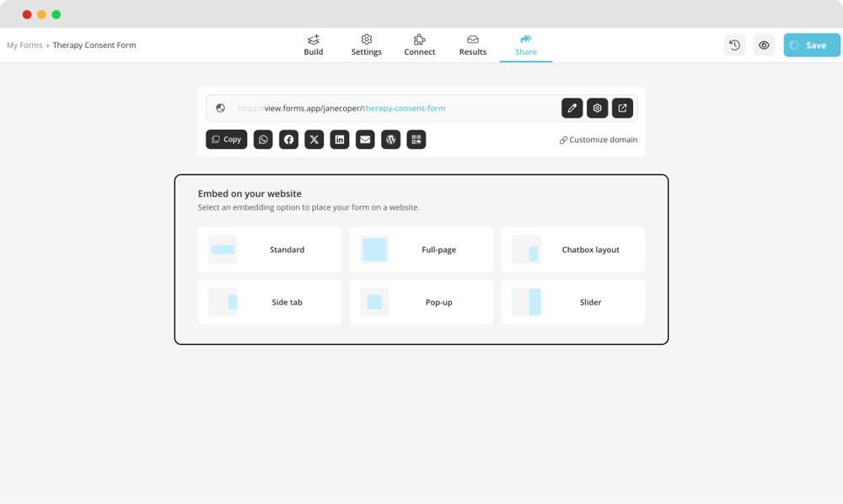Click Customize domain link
843x504 pixels.
pyautogui.click(x=599, y=140)
